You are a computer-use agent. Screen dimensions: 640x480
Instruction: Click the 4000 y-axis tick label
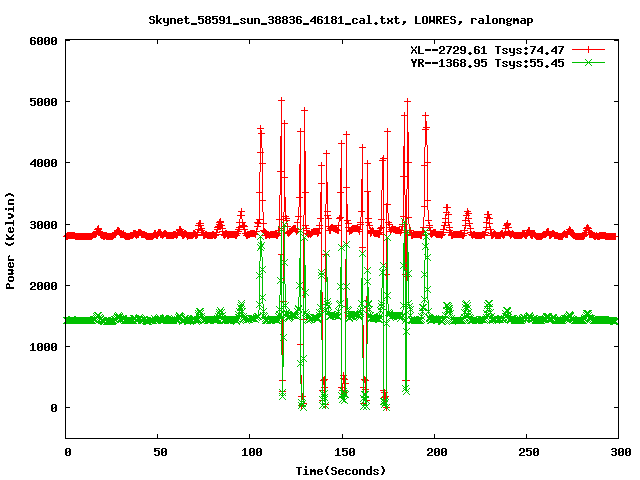coord(43,163)
